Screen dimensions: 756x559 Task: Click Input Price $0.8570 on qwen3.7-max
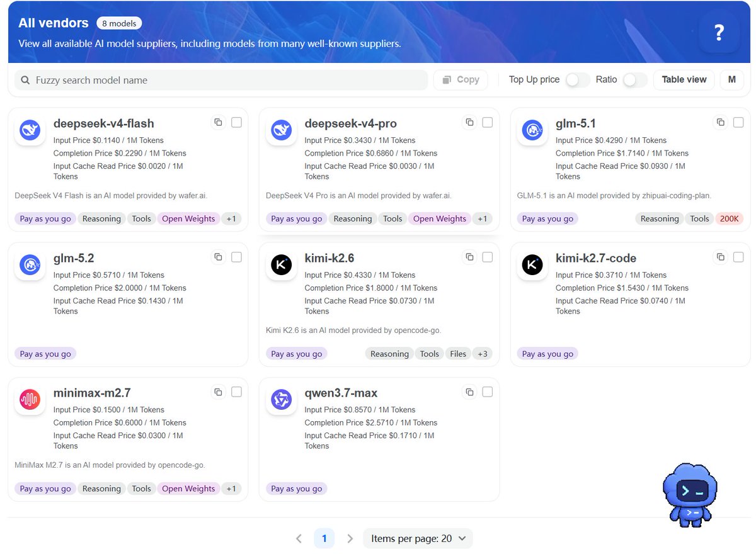360,410
